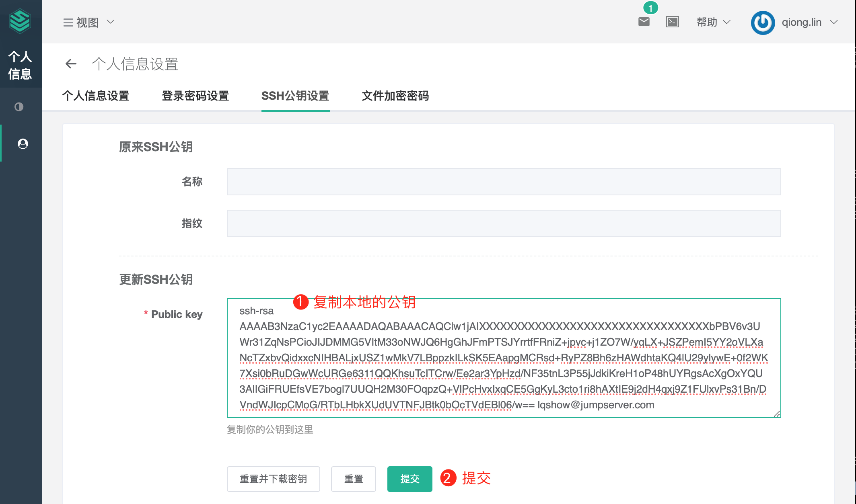Click the 个人信息 sidebar heading
Viewport: 856px width, 504px height.
point(20,65)
